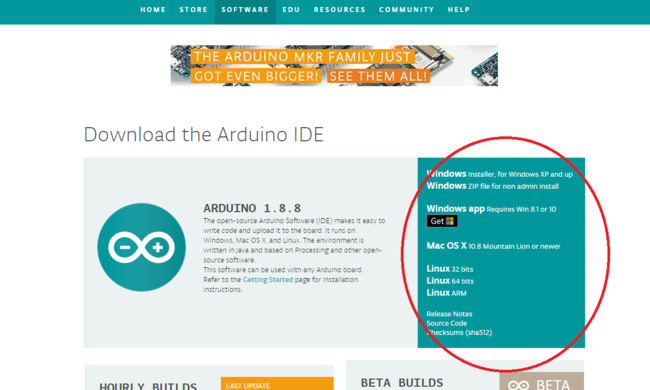Download the Linux 32 bits version
Screen dimensions: 650x390
(450, 269)
